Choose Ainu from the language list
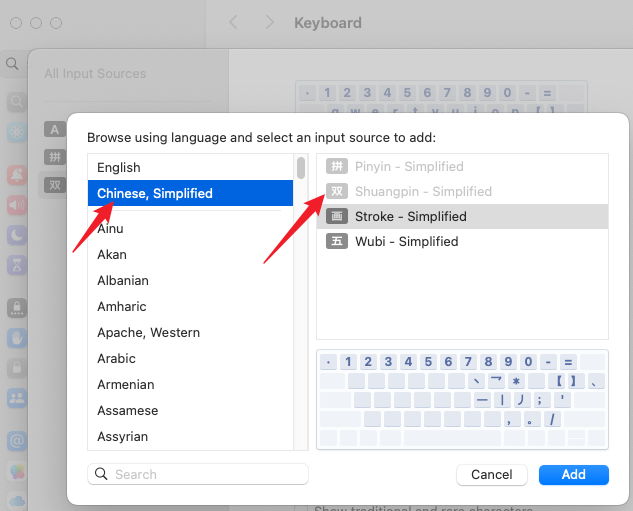 111,228
